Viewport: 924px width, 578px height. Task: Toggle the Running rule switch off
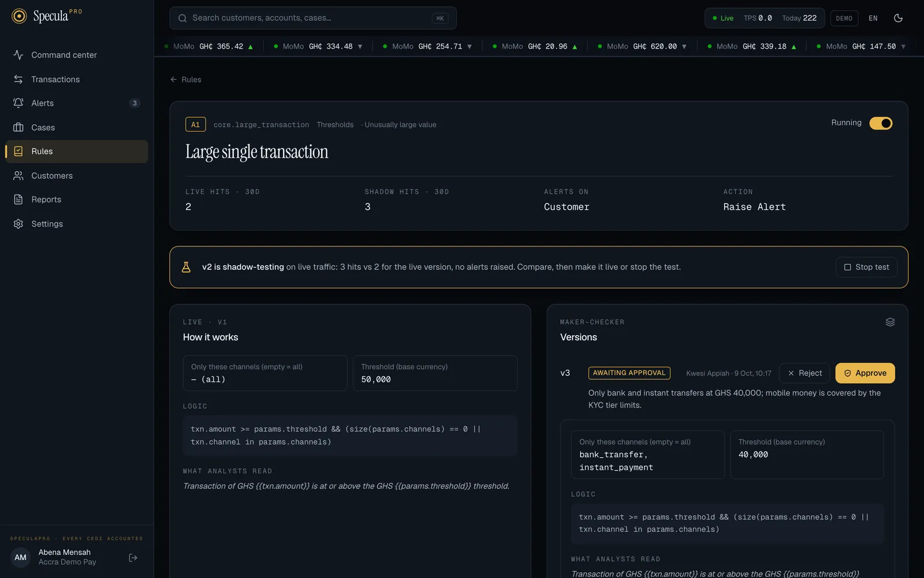pyautogui.click(x=881, y=123)
